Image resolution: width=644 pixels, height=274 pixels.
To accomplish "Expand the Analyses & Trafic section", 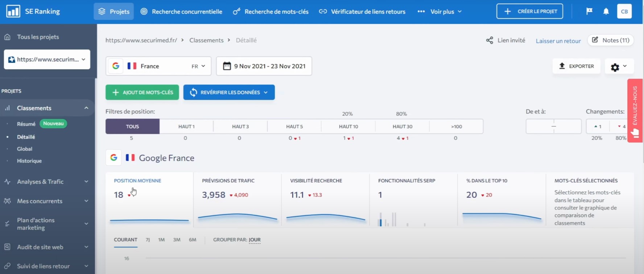I will 47,181.
